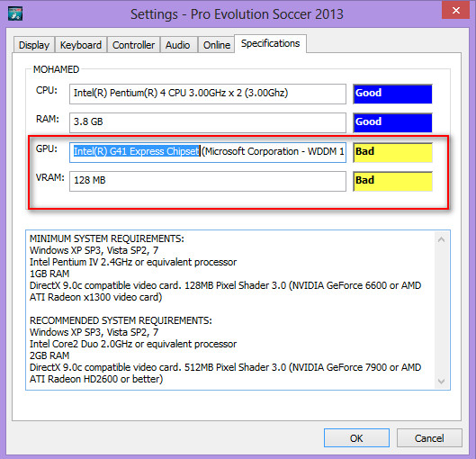The width and height of the screenshot is (476, 459).
Task: Click the '1GB RAM' line
Action: pos(49,274)
